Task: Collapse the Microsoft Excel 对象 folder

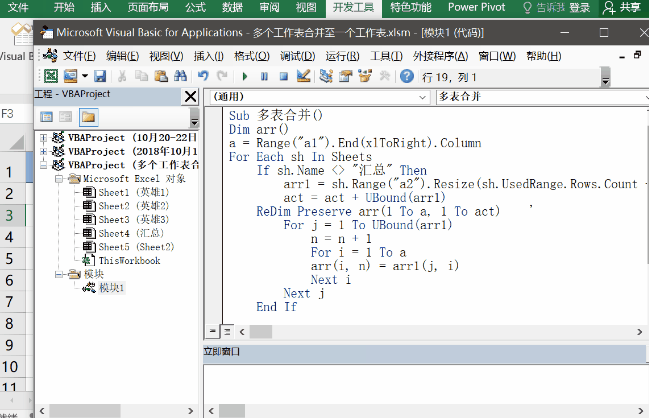Action: [x=59, y=179]
